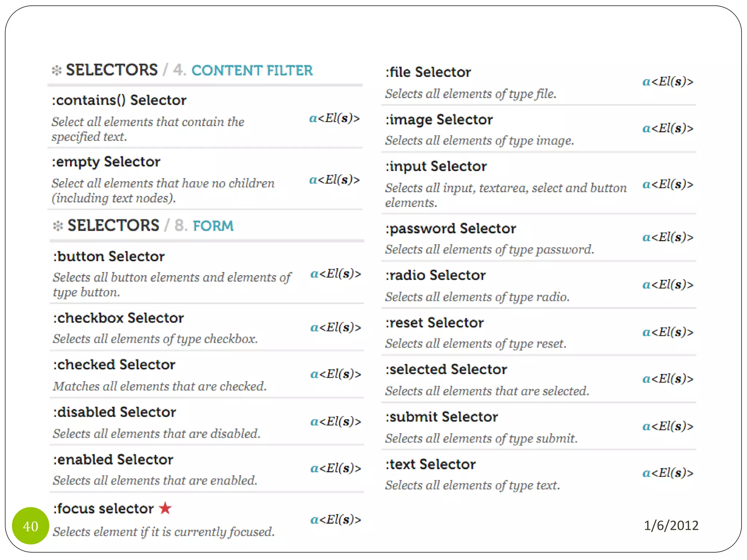The image size is (747, 560).
Task: Open the :contains() Selector heading
Action: 119,100
